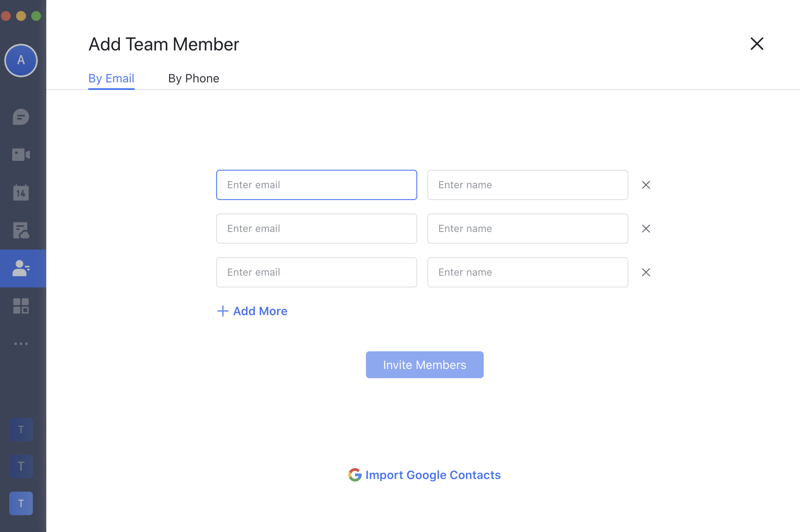This screenshot has width=800, height=532.
Task: Switch to the bottom T workspace tile
Action: click(x=21, y=503)
